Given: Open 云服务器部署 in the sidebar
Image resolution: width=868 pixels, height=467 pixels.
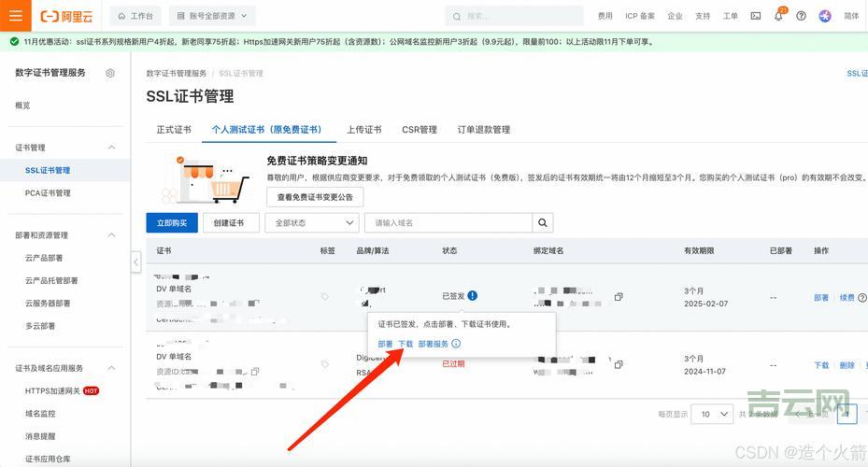Looking at the screenshot, I should coord(48,304).
